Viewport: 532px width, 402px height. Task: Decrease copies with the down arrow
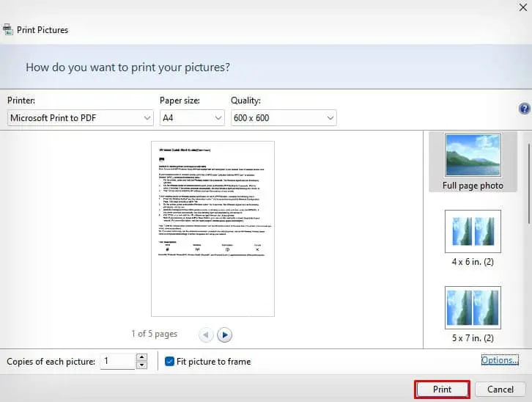(141, 365)
